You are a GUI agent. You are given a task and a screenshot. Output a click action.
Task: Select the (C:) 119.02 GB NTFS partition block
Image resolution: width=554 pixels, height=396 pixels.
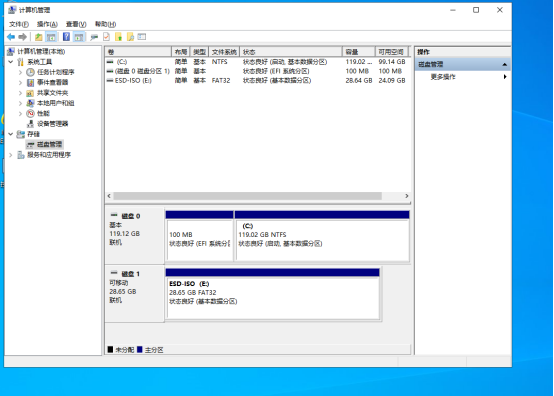322,236
